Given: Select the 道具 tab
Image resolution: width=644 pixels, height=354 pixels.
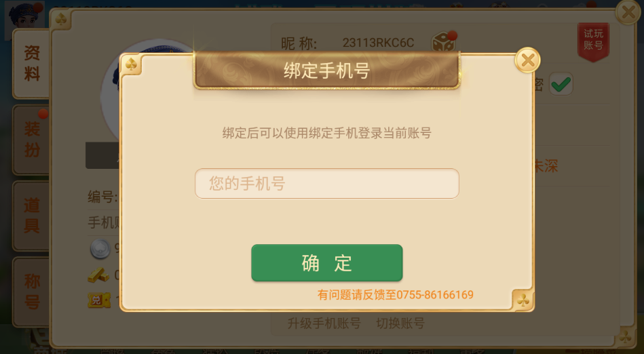Looking at the screenshot, I should pos(32,216).
